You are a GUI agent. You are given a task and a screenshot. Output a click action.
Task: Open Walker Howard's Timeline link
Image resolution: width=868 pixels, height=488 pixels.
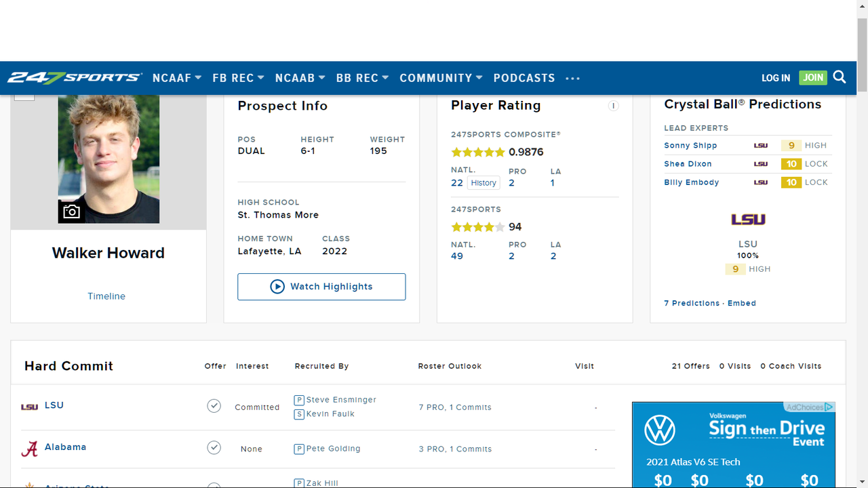click(106, 296)
